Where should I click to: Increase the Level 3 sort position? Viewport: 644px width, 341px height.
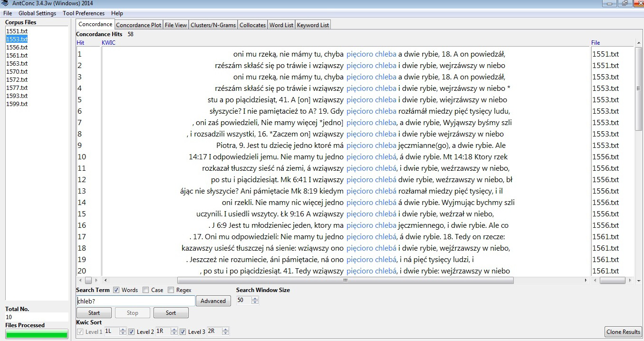click(x=225, y=329)
